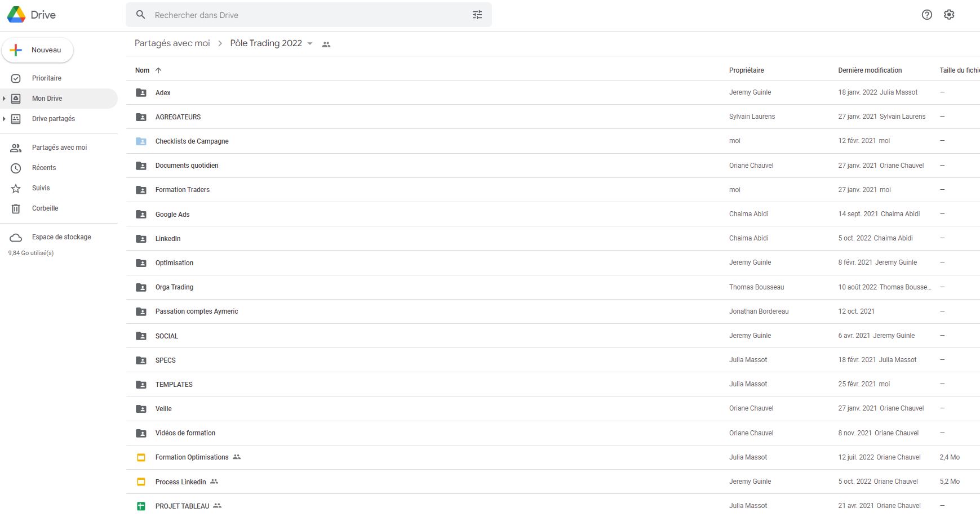Click the Drive partagés sidebar icon
This screenshot has width=980, height=517.
coord(16,119)
